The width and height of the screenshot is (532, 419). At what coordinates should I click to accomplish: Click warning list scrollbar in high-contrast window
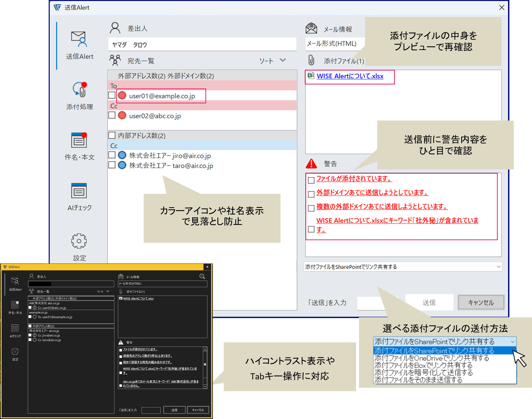[x=205, y=368]
